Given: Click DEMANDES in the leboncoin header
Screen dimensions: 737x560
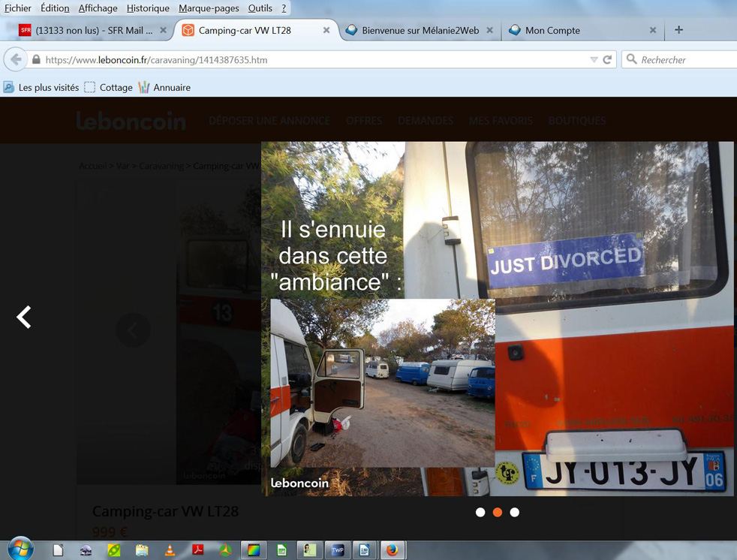Looking at the screenshot, I should coord(426,121).
